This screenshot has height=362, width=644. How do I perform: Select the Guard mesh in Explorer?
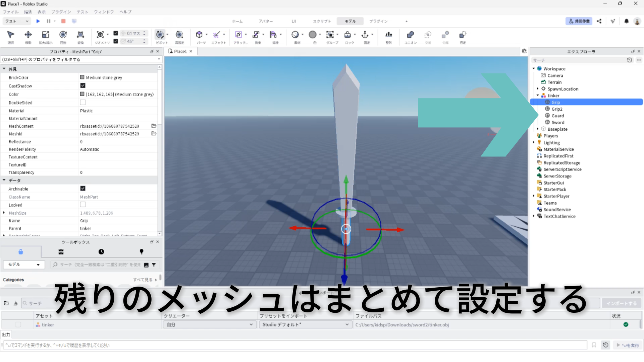coord(557,116)
